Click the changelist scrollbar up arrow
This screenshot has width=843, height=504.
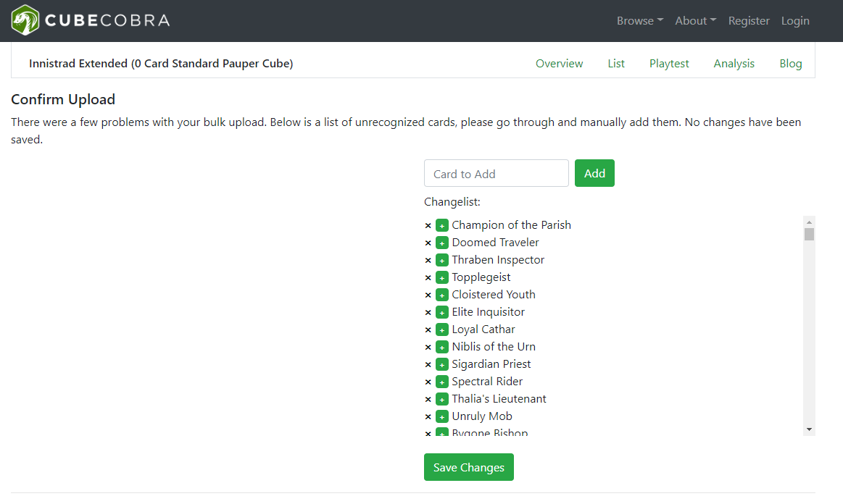coord(809,222)
